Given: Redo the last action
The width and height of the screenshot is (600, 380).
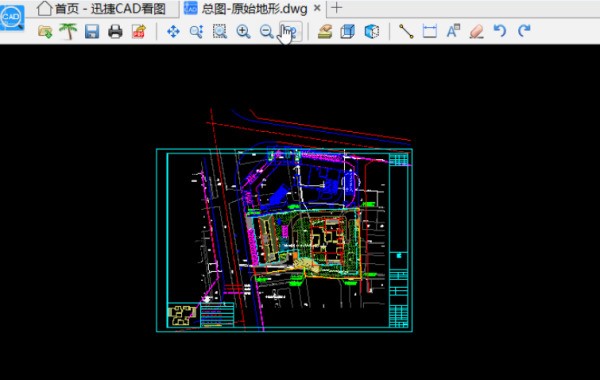Looking at the screenshot, I should coord(524,31).
